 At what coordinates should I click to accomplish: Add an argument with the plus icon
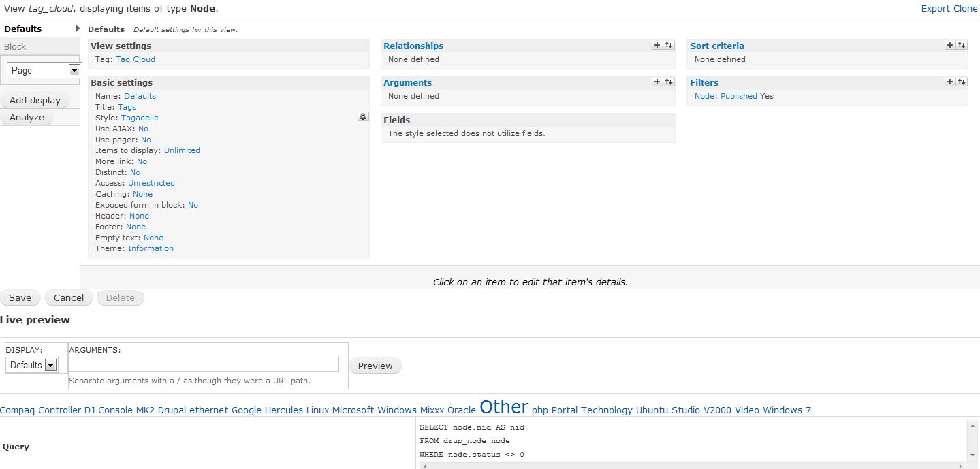point(657,82)
